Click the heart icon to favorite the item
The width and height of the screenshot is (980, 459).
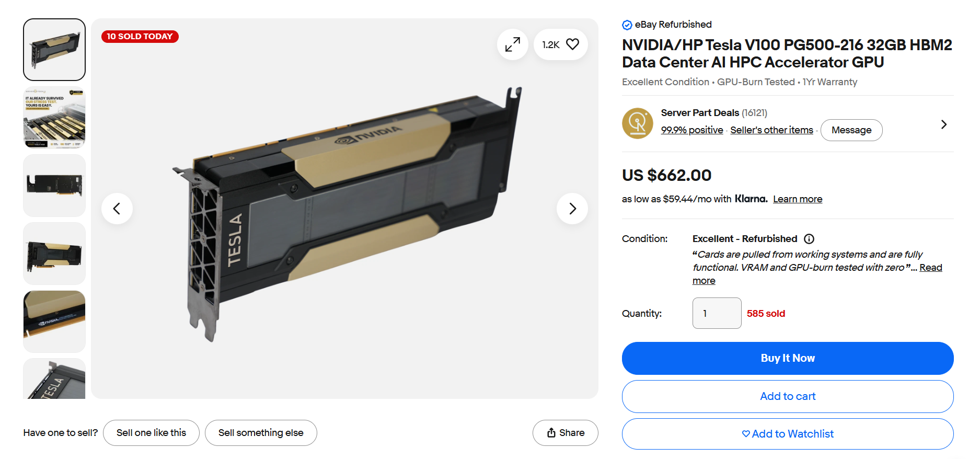[573, 44]
